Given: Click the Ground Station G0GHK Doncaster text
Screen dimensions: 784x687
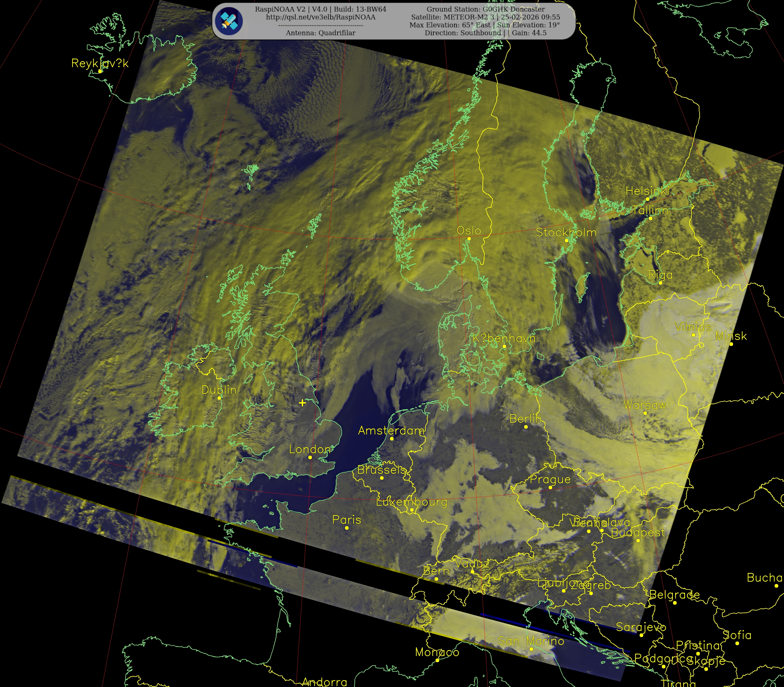Looking at the screenshot, I should tap(485, 9).
